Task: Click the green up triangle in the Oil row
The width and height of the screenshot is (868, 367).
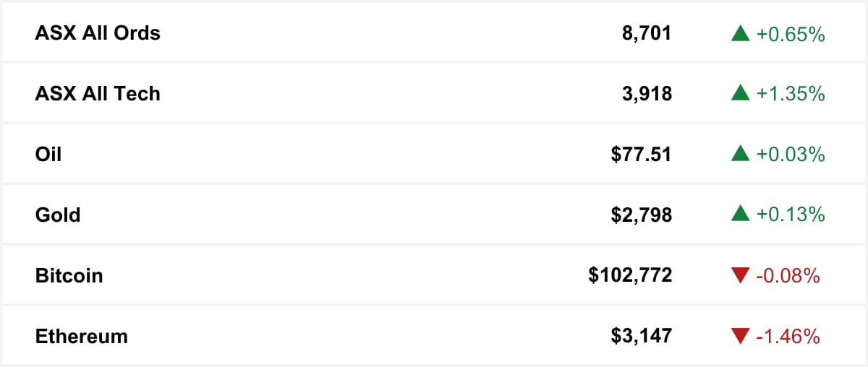Action: click(x=740, y=155)
